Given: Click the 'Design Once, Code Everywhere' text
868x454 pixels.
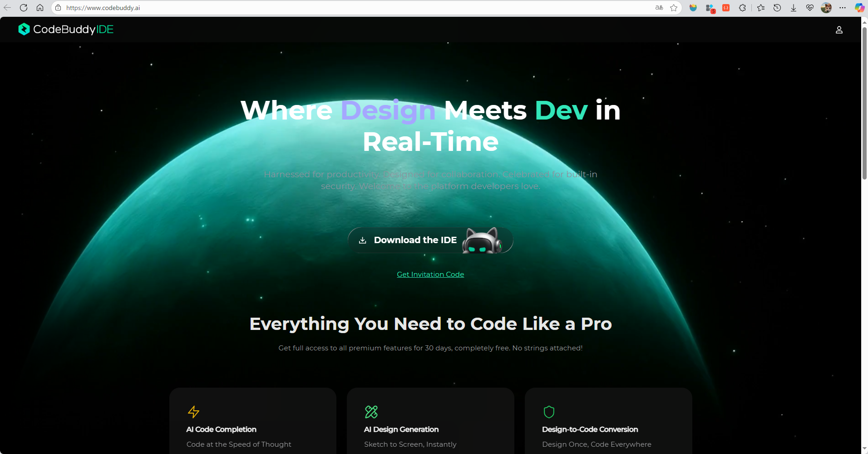Looking at the screenshot, I should pyautogui.click(x=597, y=444).
